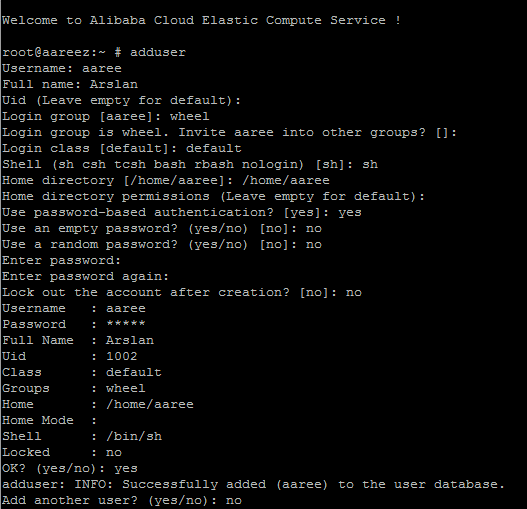This screenshot has width=527, height=509.
Task: Click the 'Use an empty password' line
Action: [x=162, y=229]
